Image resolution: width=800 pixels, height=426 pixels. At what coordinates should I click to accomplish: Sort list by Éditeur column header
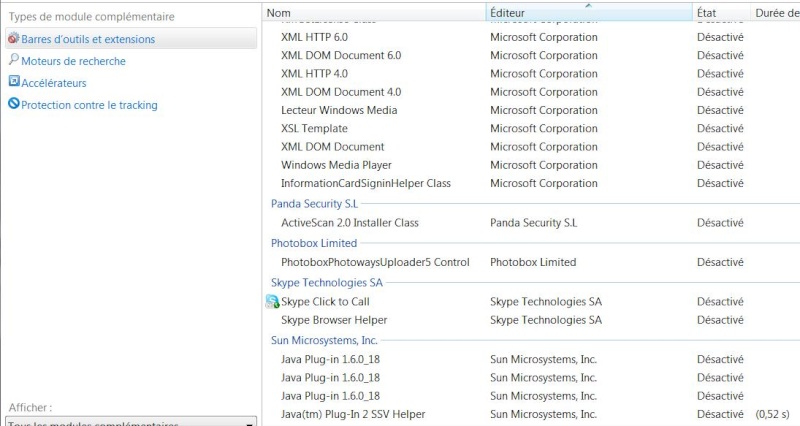(589, 13)
